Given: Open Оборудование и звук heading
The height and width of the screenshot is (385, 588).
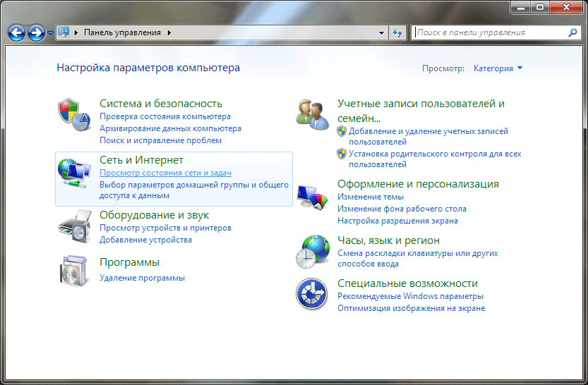Looking at the screenshot, I should point(154,215).
